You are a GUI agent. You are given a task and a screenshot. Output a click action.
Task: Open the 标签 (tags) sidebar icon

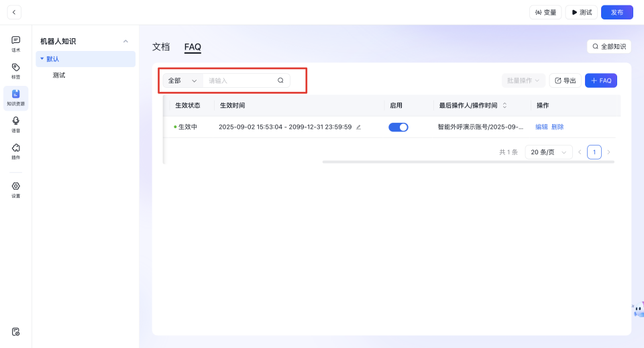(x=15, y=70)
